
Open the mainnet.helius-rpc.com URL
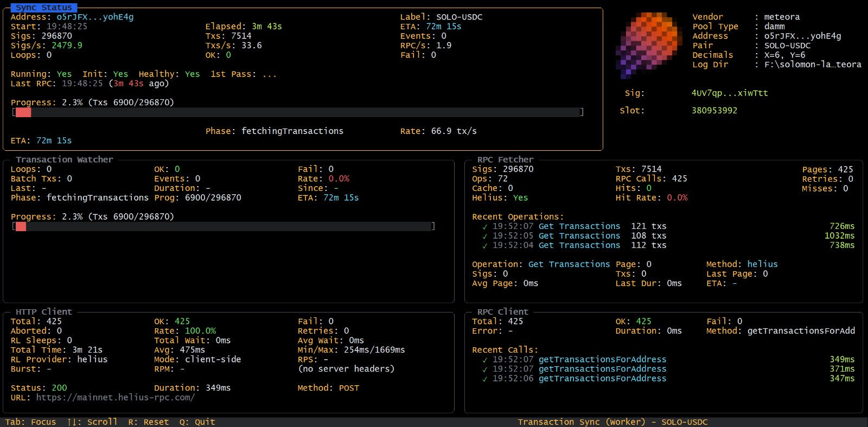(x=116, y=398)
